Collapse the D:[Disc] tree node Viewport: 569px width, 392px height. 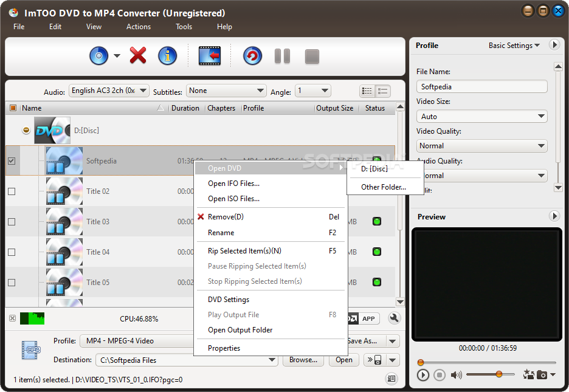tap(26, 130)
